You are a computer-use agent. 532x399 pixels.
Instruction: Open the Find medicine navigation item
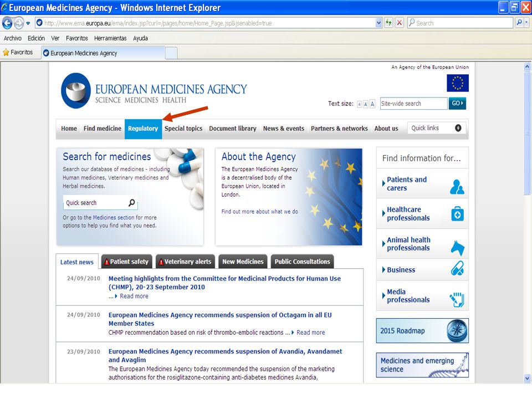pos(103,129)
